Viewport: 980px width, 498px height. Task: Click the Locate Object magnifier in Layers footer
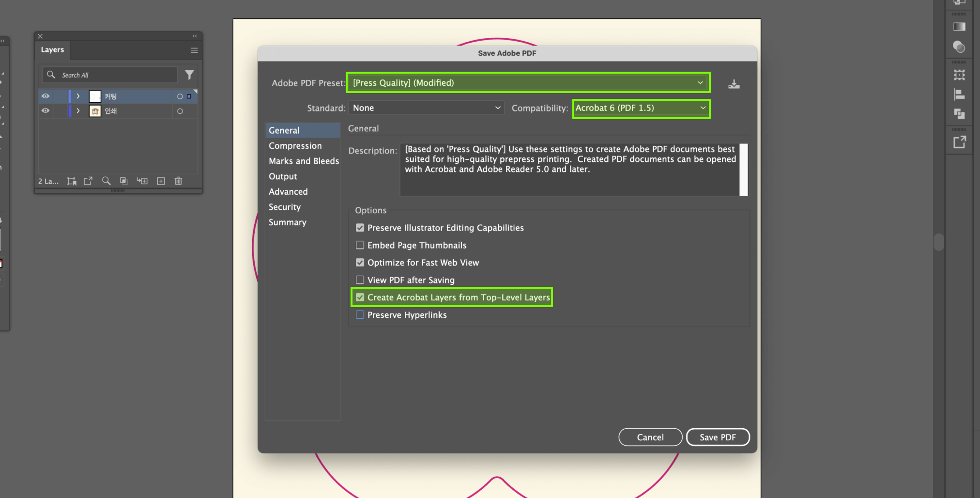(x=106, y=181)
